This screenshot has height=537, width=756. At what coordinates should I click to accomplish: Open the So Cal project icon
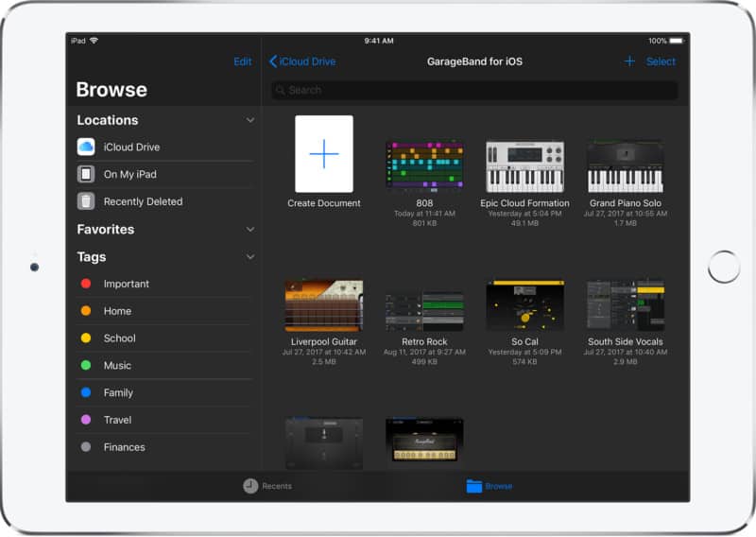[524, 305]
